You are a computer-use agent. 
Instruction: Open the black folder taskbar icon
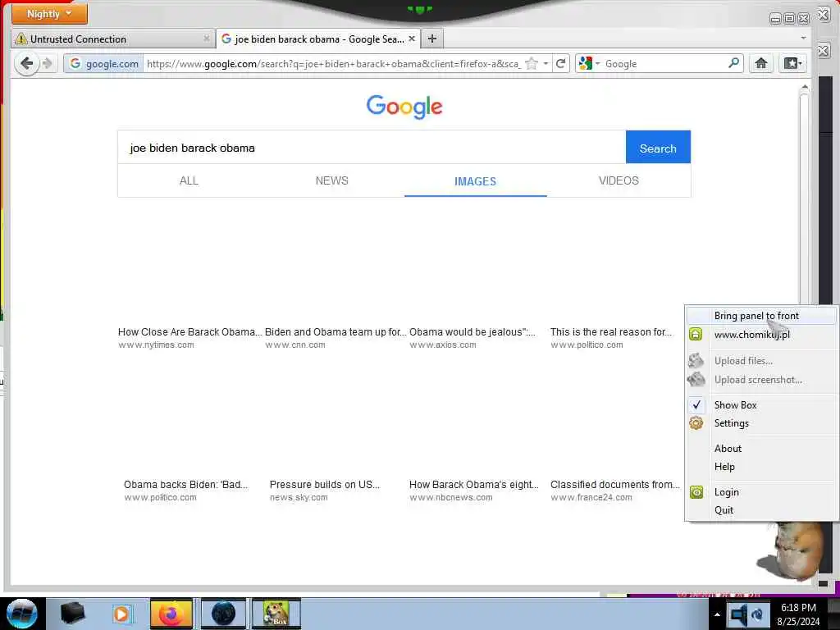coord(72,614)
